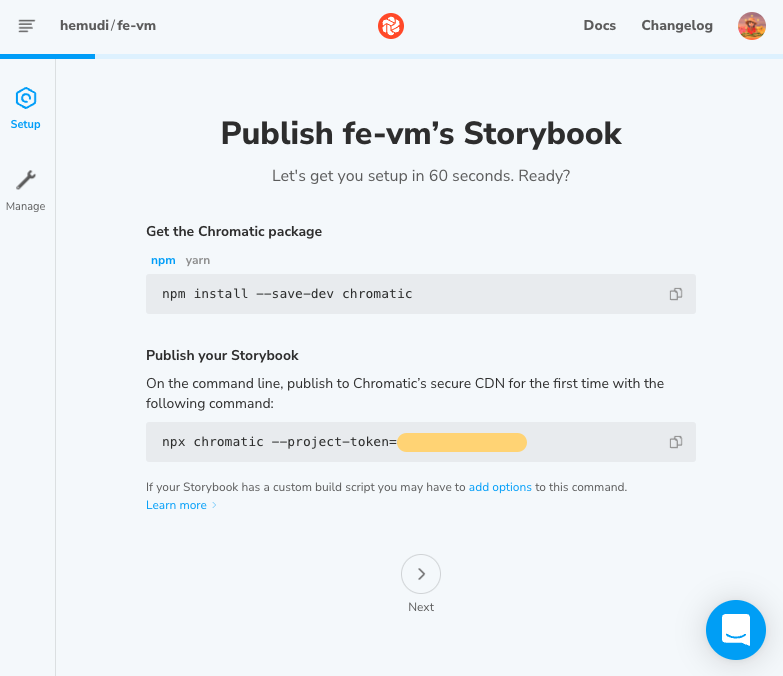Click the Publish your Storybook heading
Image resolution: width=783 pixels, height=676 pixels.
pos(222,355)
